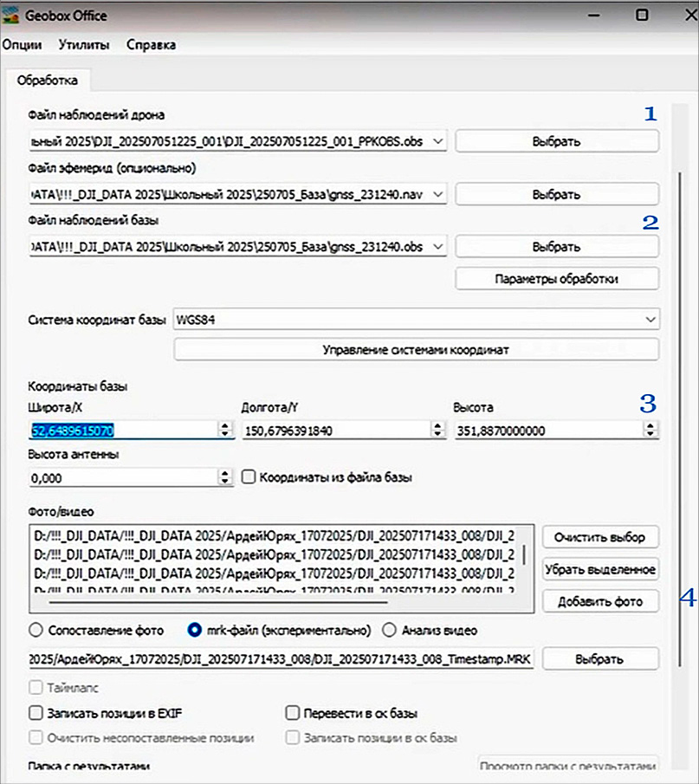
Task: Open the Справка menu
Action: click(x=151, y=45)
